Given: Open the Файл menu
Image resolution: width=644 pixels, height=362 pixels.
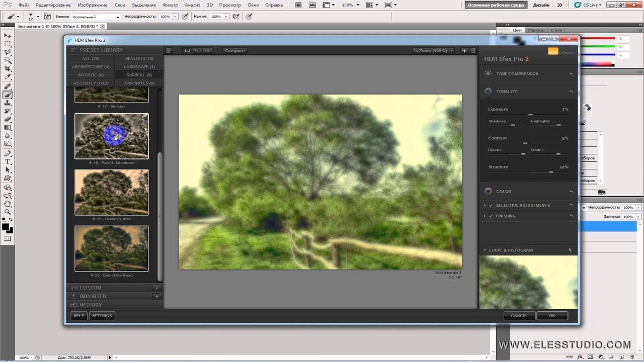Looking at the screenshot, I should 24,5.
